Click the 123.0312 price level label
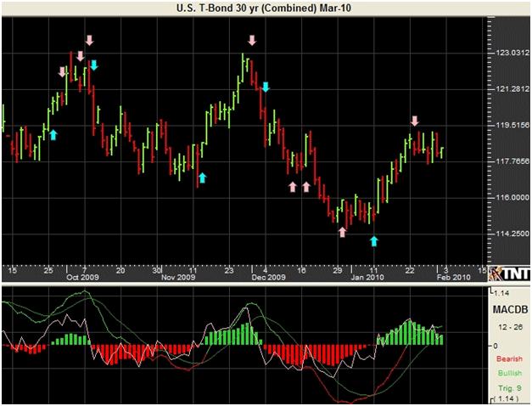532x406 pixels. pyautogui.click(x=512, y=53)
